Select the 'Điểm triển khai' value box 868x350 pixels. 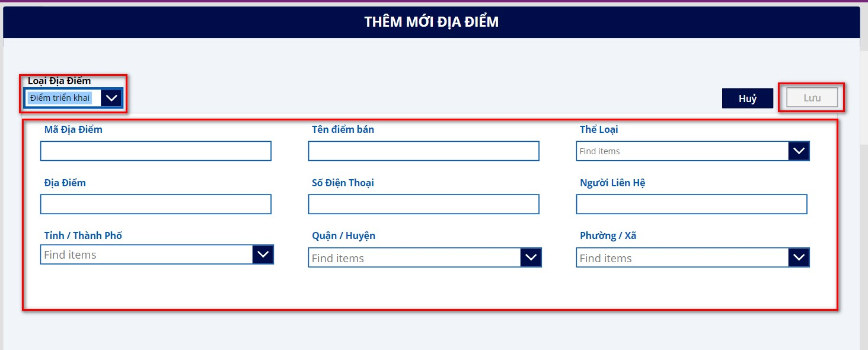63,98
